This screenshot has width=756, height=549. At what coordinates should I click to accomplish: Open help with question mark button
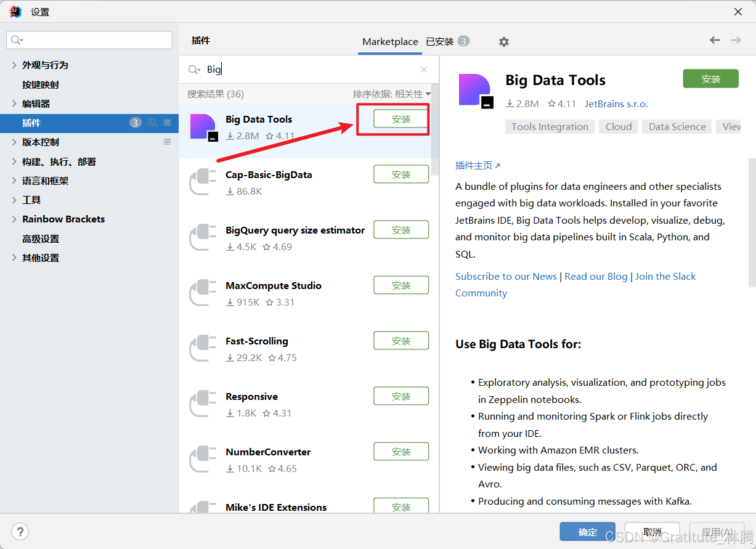[20, 532]
